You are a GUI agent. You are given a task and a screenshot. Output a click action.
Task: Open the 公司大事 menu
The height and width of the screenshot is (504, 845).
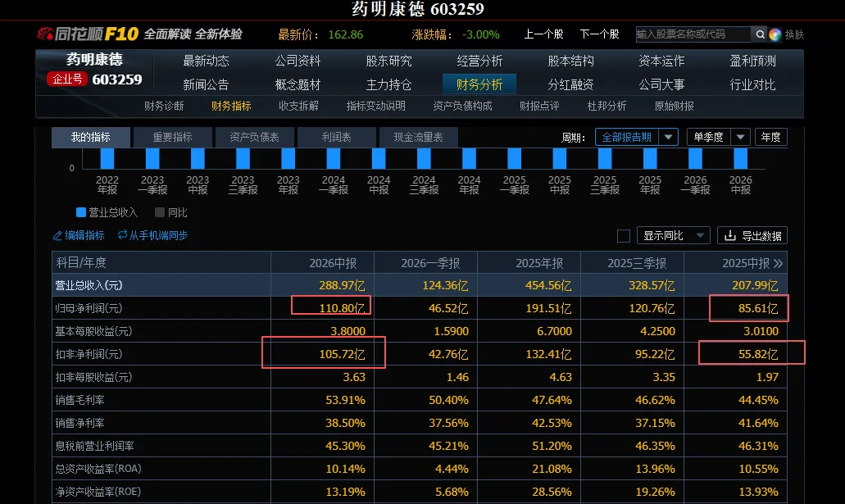661,84
